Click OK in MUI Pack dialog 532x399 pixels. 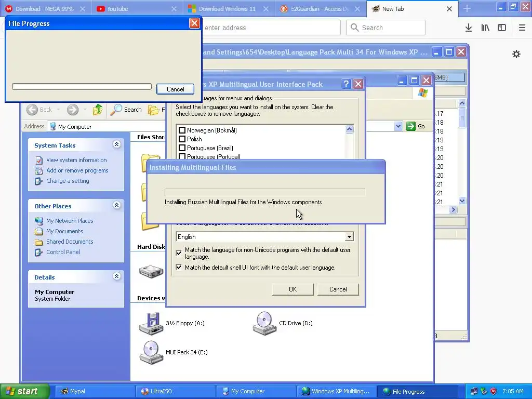293,289
